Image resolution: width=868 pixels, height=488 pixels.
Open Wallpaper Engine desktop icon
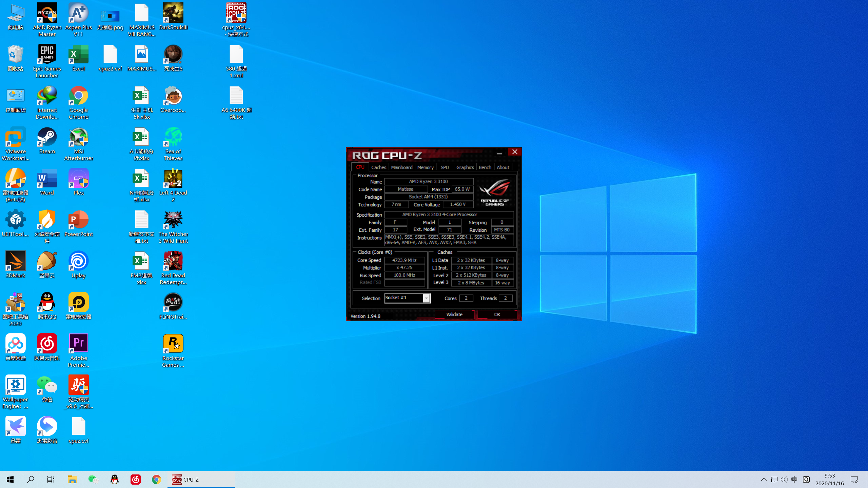point(16,392)
